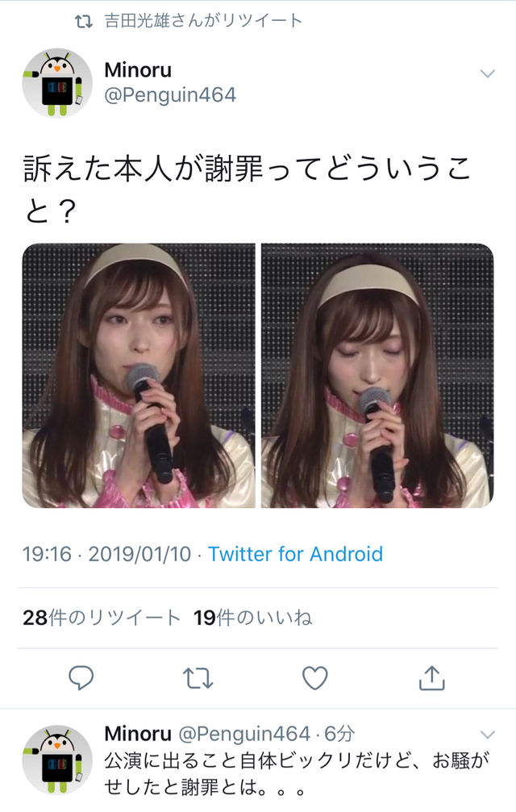Open the share icon for this tweet
Image resolution: width=516 pixels, height=812 pixels.
(431, 677)
